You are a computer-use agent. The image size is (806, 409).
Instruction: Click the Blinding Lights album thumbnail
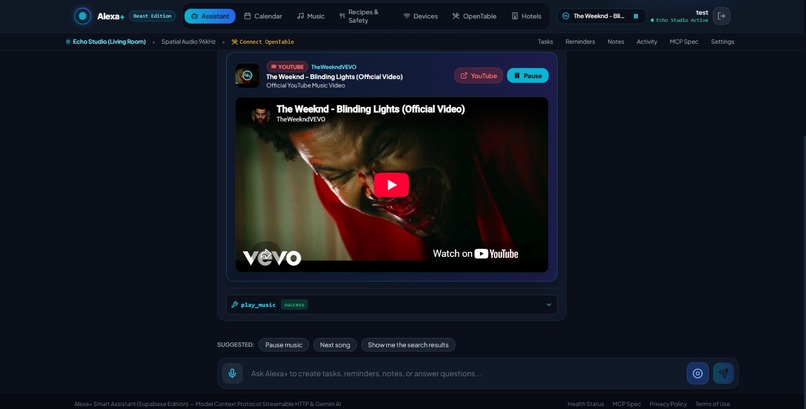tap(247, 76)
